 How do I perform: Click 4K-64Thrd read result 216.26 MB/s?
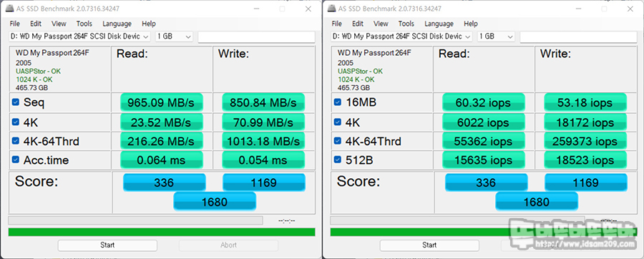click(162, 141)
